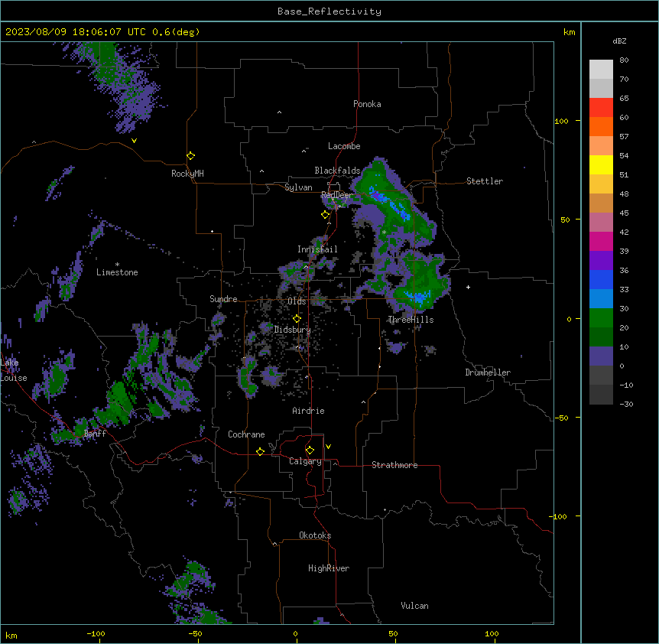Click the Blackfalds town label
The width and height of the screenshot is (659, 644).
[x=337, y=171]
